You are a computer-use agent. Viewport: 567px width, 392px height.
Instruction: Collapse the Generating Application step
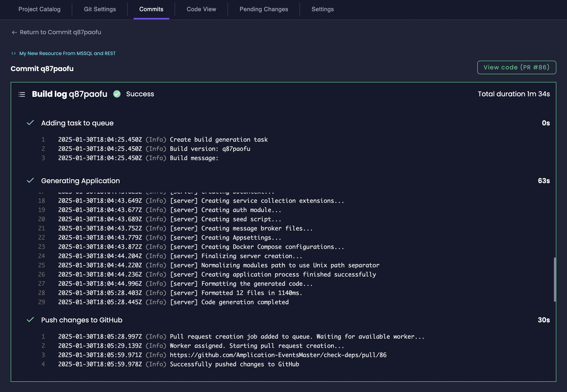click(80, 181)
